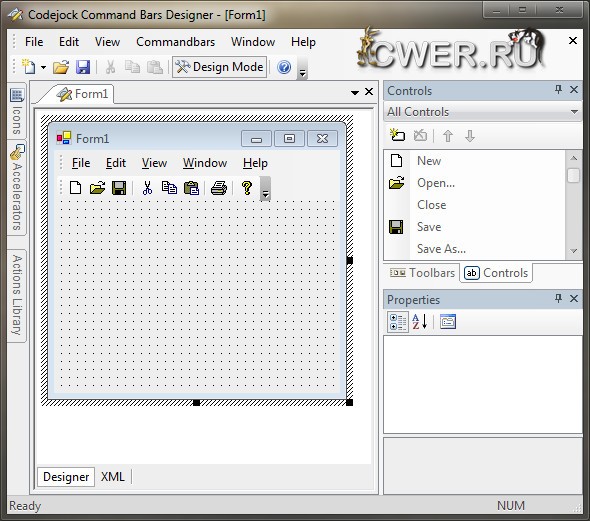Click Window in the designed Form1 menu

205,163
